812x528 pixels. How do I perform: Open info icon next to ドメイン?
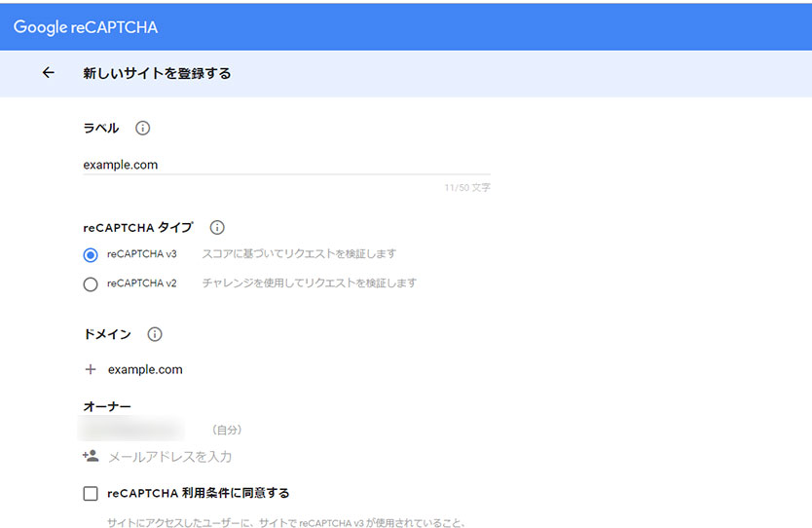pyautogui.click(x=155, y=334)
